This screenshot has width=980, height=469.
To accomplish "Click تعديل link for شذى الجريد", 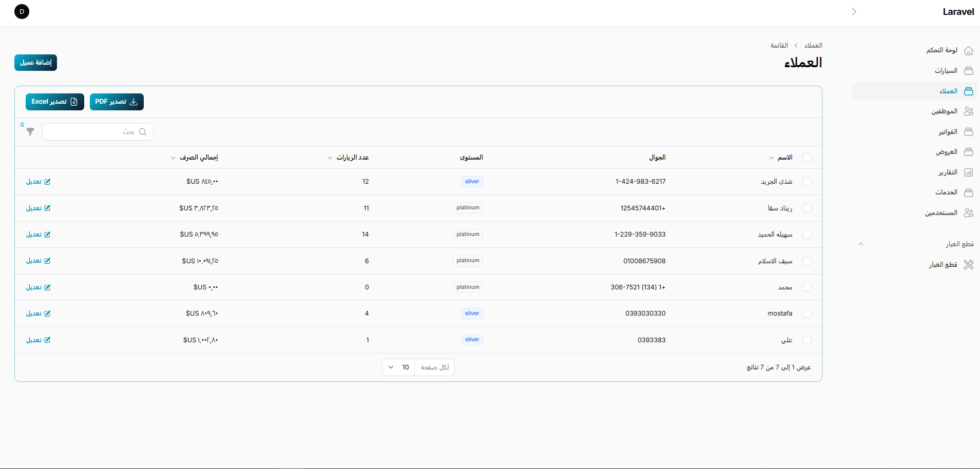I will [38, 182].
